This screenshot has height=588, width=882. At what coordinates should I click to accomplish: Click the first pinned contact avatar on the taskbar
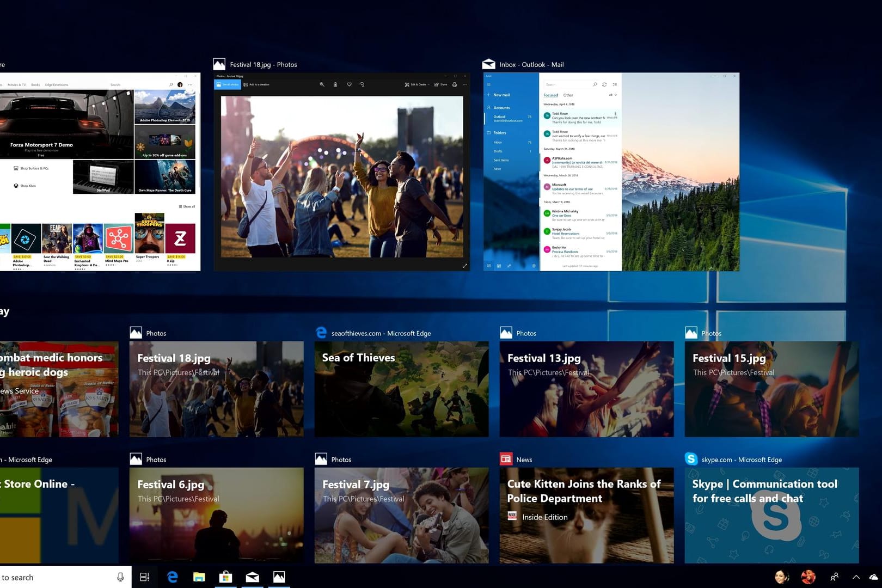(782, 577)
